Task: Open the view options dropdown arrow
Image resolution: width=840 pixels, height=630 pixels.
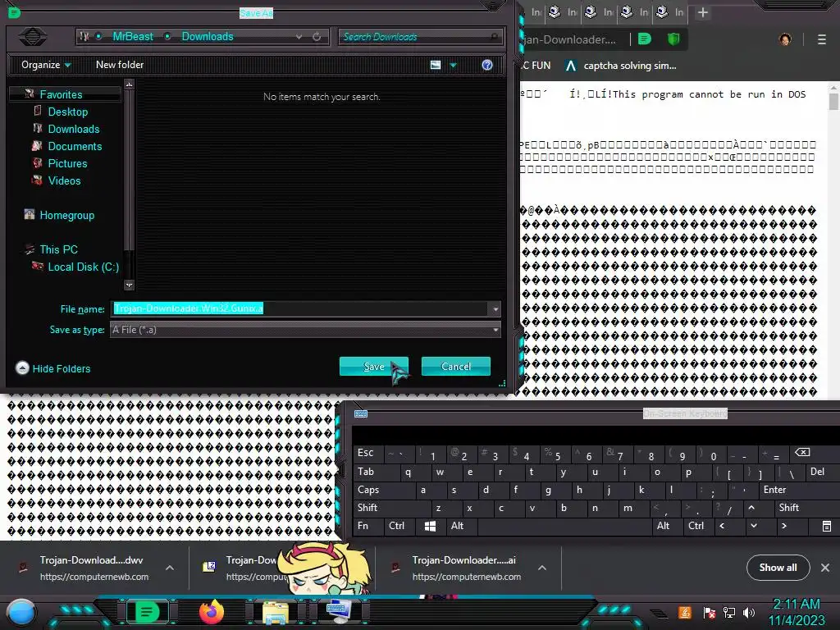Action: (453, 66)
